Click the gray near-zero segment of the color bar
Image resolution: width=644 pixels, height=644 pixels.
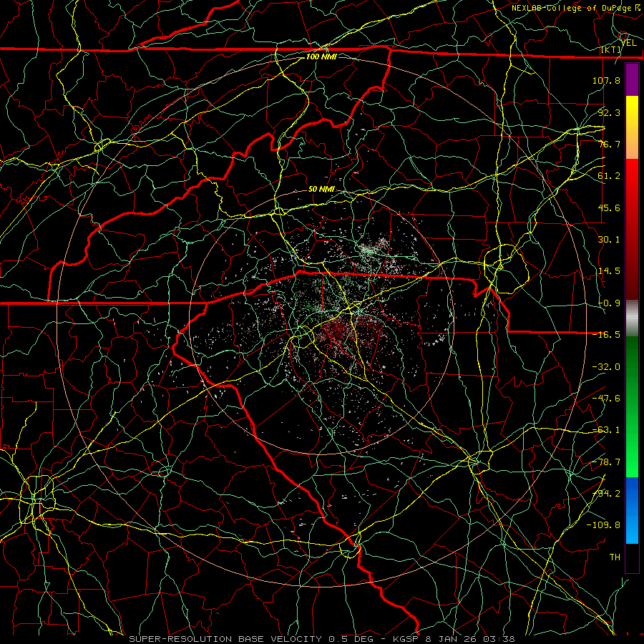(632, 318)
